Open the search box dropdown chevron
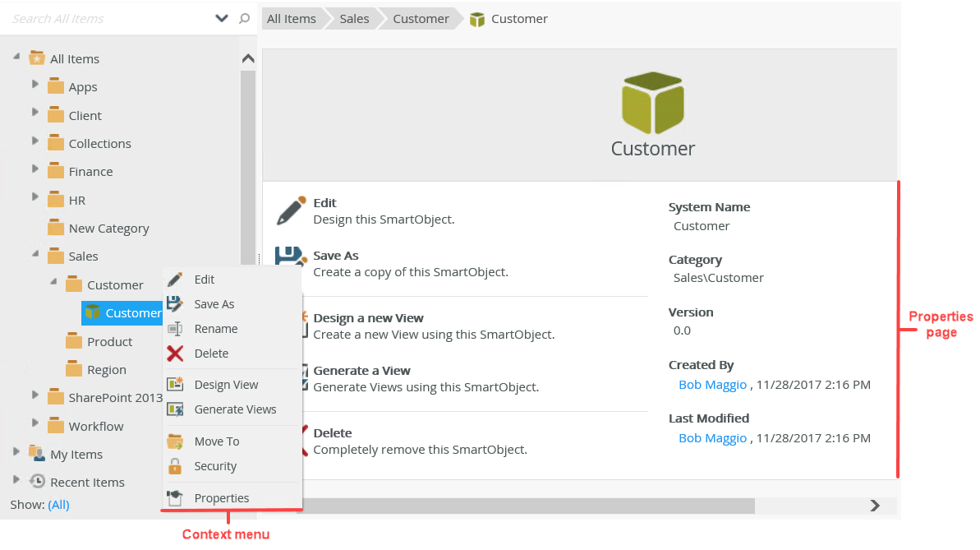The image size is (980, 550). tap(222, 18)
